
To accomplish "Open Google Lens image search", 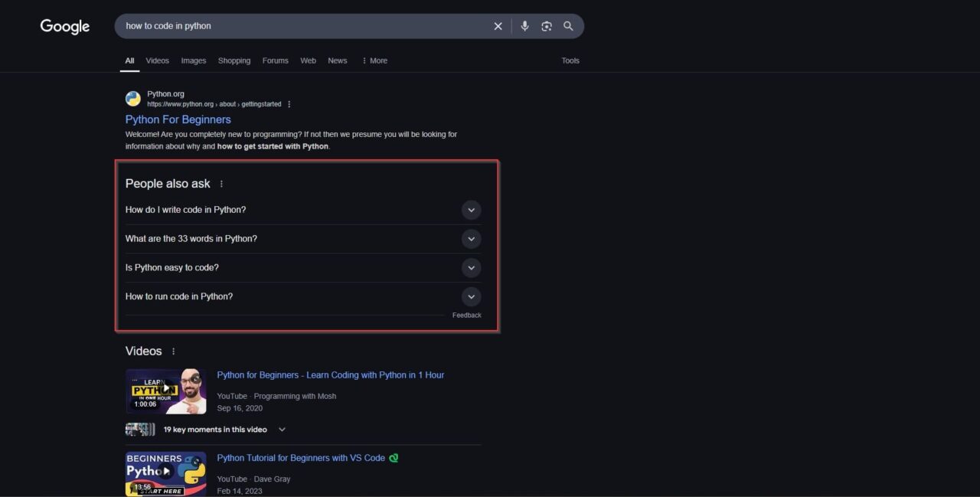I will tap(547, 25).
